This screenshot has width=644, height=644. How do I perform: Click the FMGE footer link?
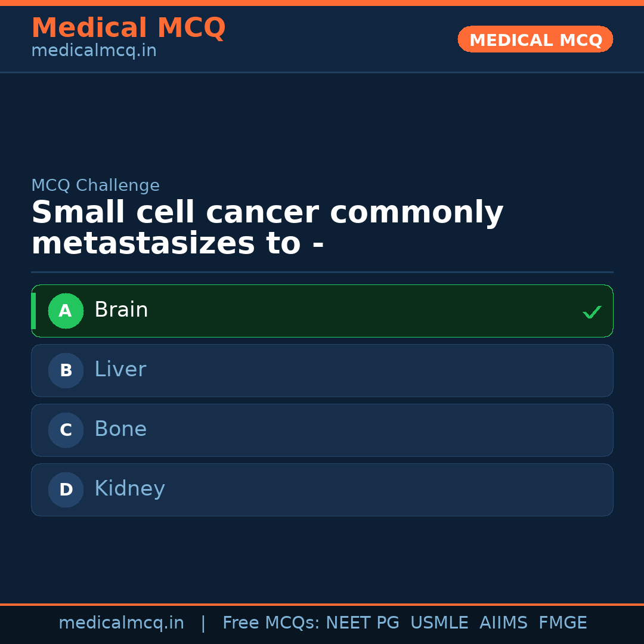562,622
